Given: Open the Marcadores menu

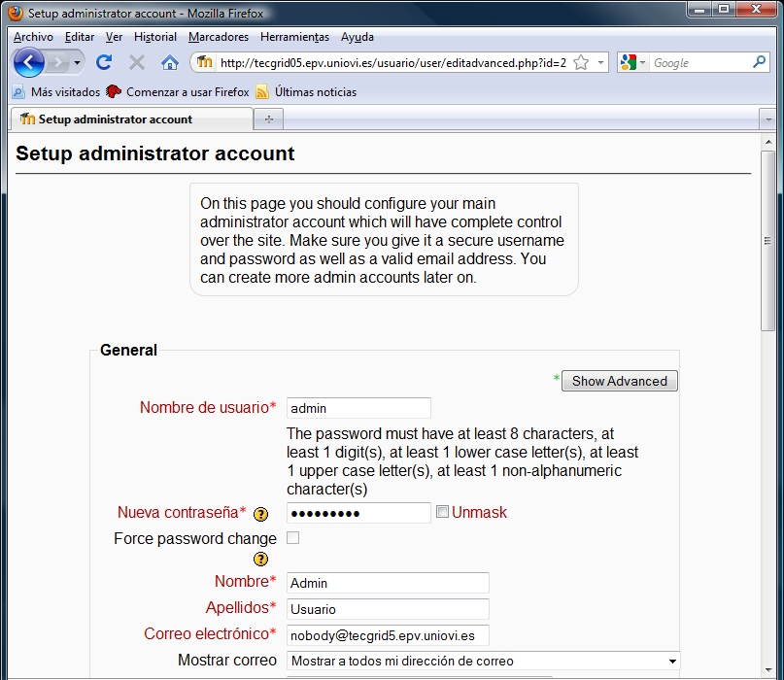Looking at the screenshot, I should tap(219, 37).
